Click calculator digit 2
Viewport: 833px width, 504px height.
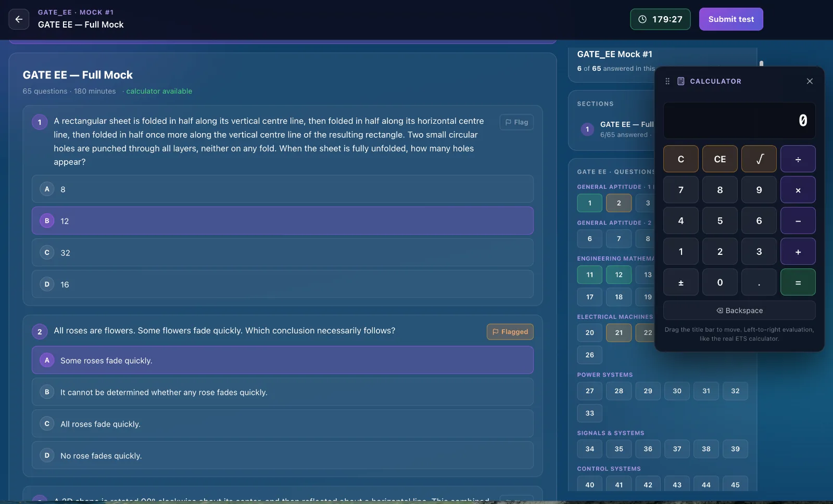point(720,251)
